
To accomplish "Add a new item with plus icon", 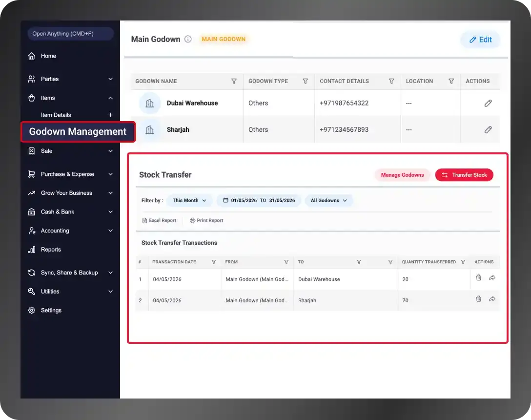I will [110, 115].
